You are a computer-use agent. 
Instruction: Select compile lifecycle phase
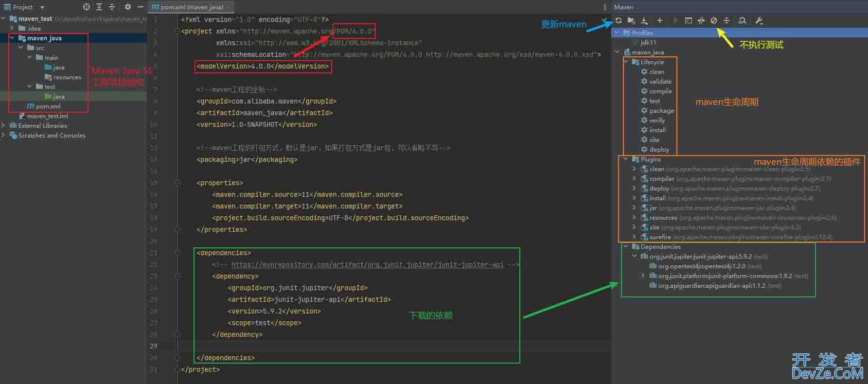[656, 91]
